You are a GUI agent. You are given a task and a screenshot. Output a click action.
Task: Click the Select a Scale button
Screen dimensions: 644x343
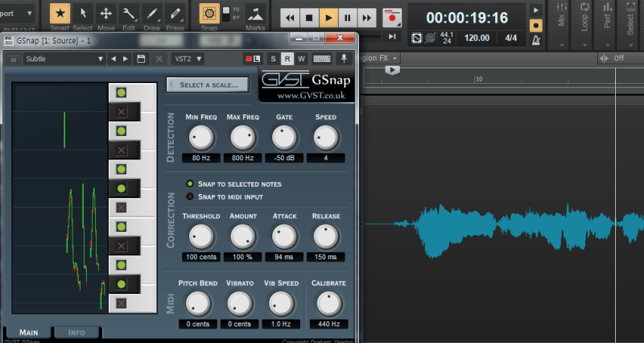point(208,85)
